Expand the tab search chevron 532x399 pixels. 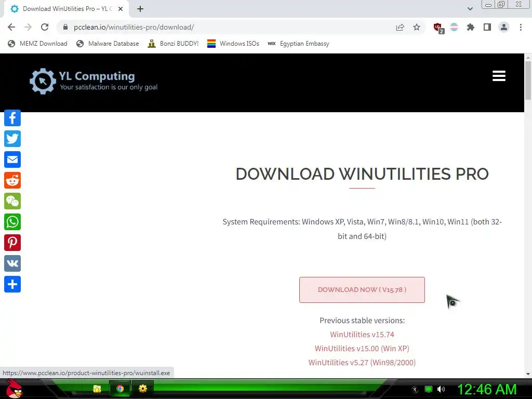click(470, 9)
